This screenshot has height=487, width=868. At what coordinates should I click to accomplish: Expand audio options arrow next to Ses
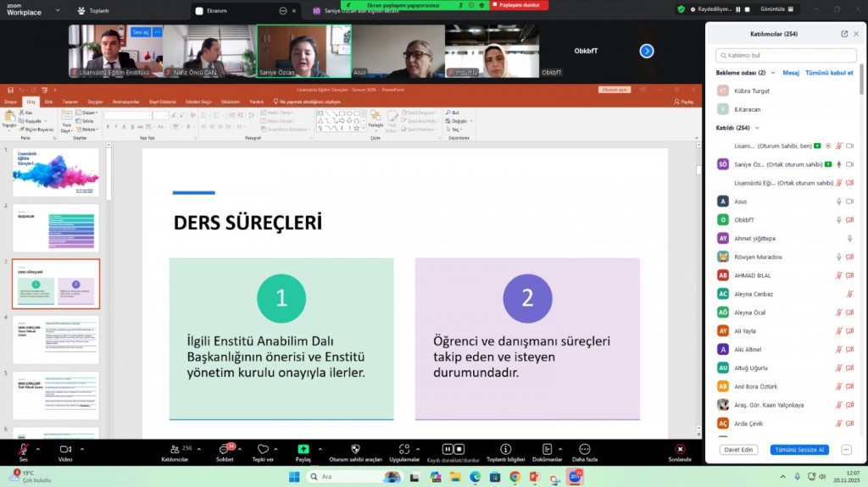(37, 446)
